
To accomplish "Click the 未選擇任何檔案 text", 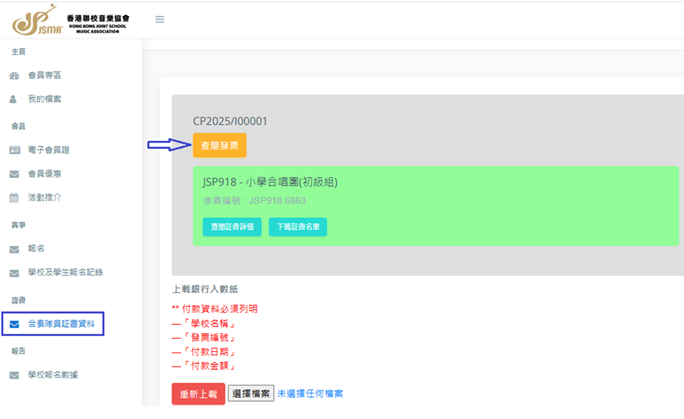I will (x=310, y=394).
